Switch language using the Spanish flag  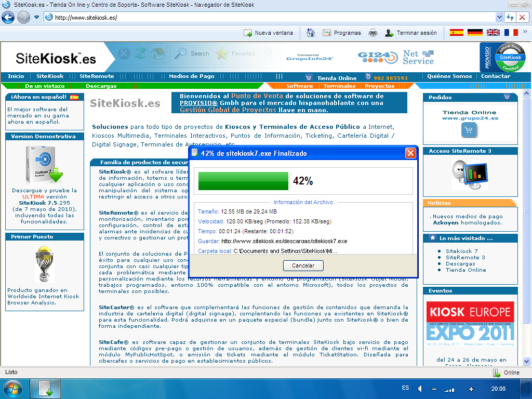456,33
